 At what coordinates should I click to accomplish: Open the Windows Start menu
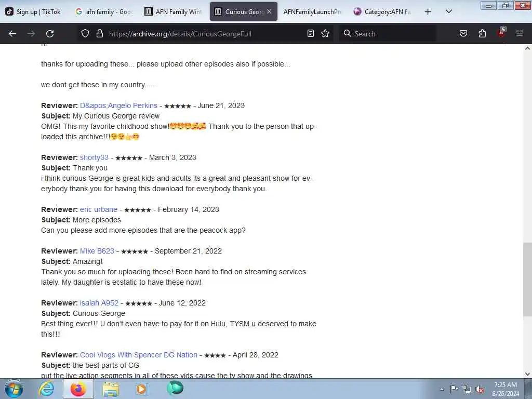pos(14,389)
